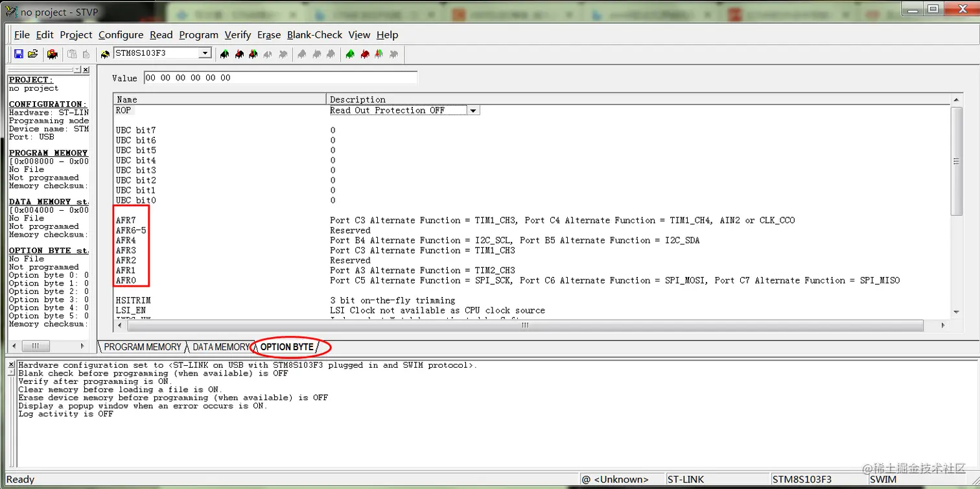Click Program active sectors red chip icon
This screenshot has width=980, height=489.
point(365,54)
